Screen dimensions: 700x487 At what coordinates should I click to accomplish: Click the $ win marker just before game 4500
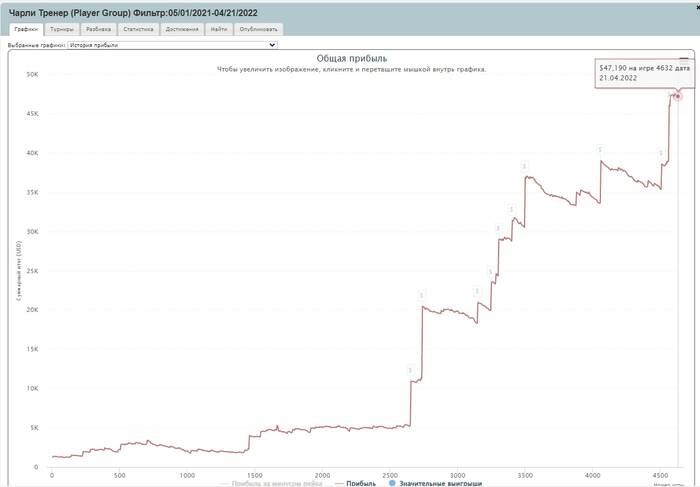[x=661, y=154]
